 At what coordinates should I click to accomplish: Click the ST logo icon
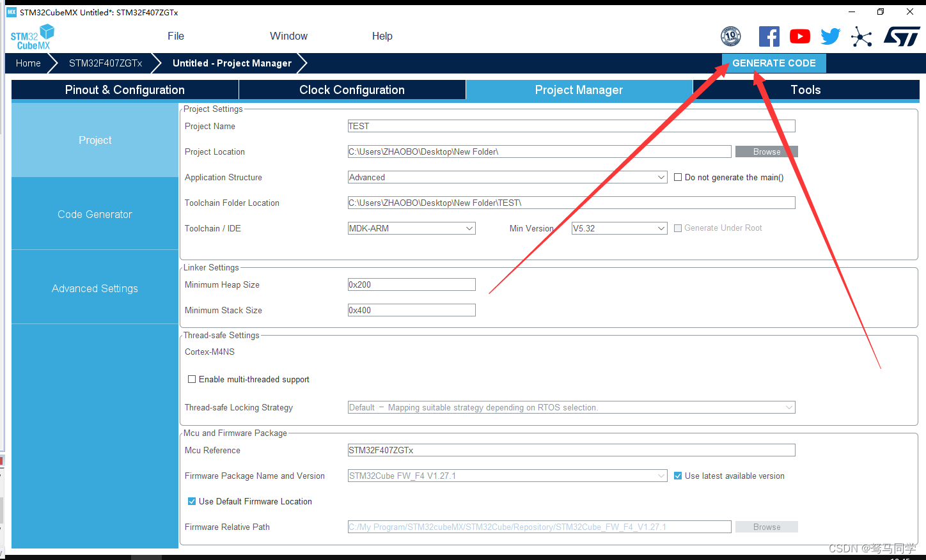[x=902, y=36]
